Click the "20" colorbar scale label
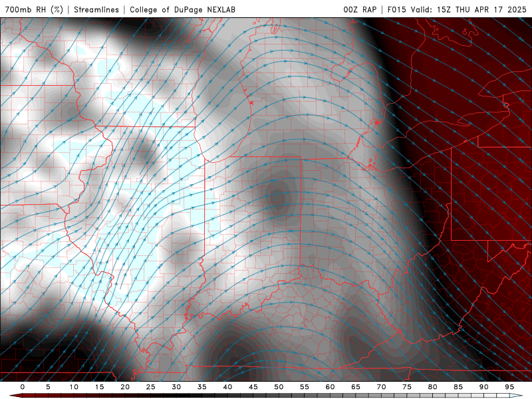Screen dimensions: 532x399 pos(125,387)
